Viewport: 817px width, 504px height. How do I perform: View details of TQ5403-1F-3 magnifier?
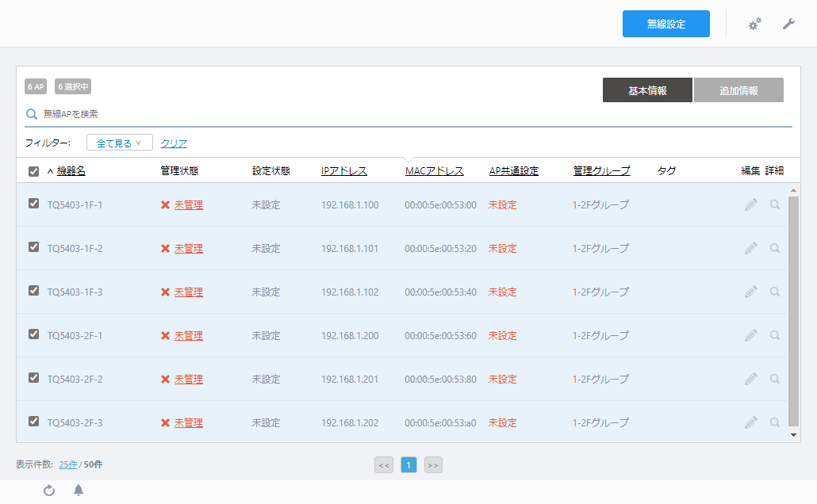(x=775, y=292)
